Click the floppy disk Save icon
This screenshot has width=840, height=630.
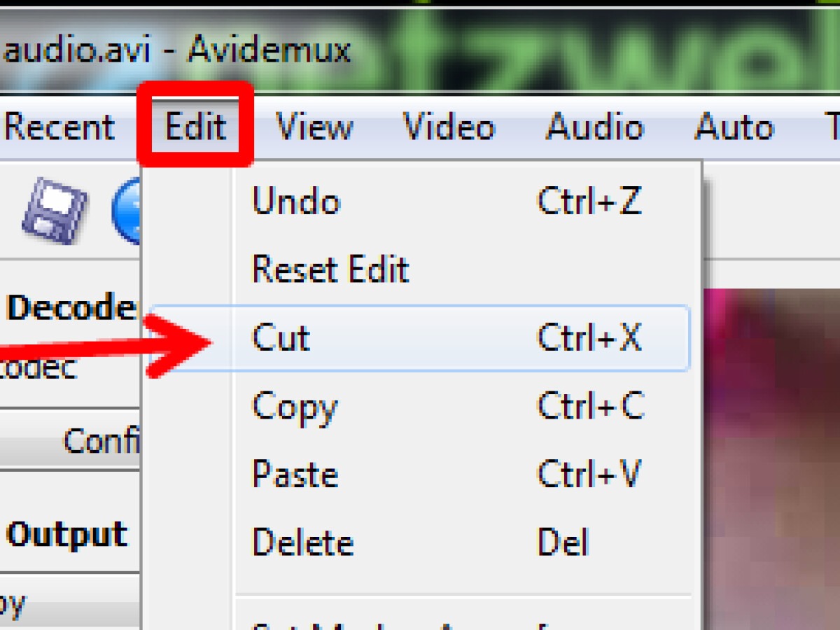(x=55, y=211)
